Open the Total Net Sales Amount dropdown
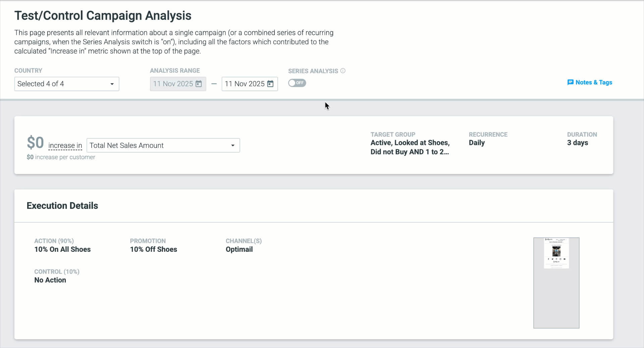 pyautogui.click(x=163, y=146)
